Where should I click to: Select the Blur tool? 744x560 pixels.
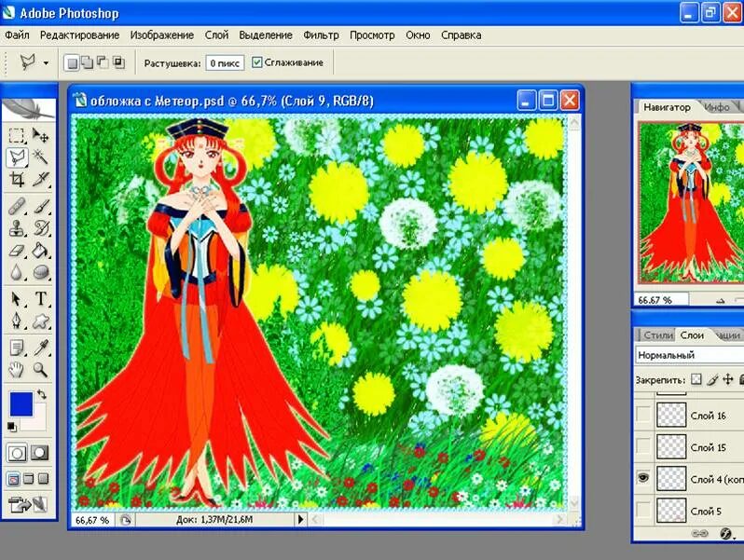pos(17,272)
